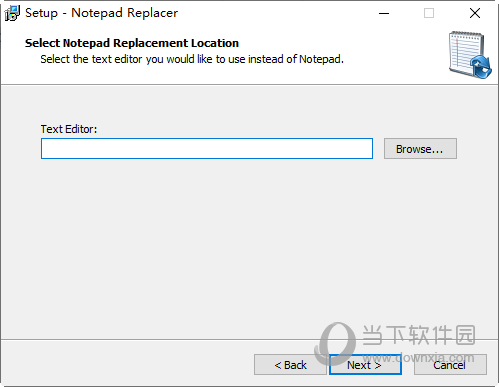Click the disabled maximize button
499x387 pixels.
tap(429, 13)
